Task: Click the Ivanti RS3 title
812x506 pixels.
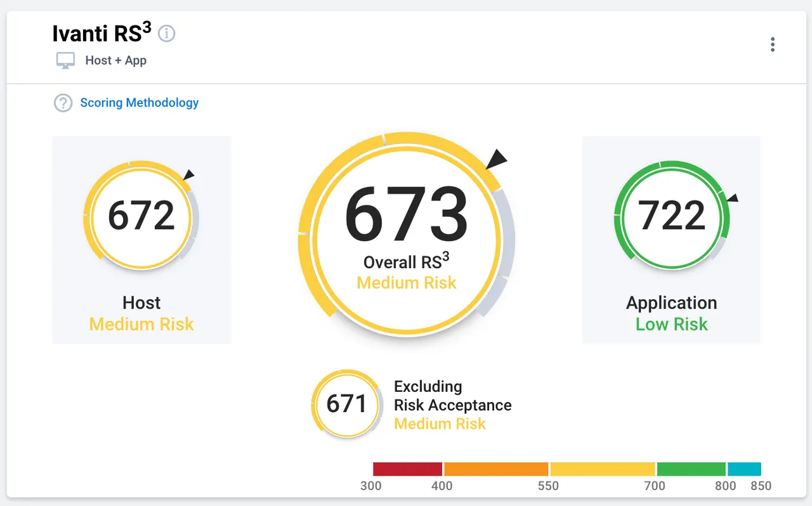Action: [102, 32]
